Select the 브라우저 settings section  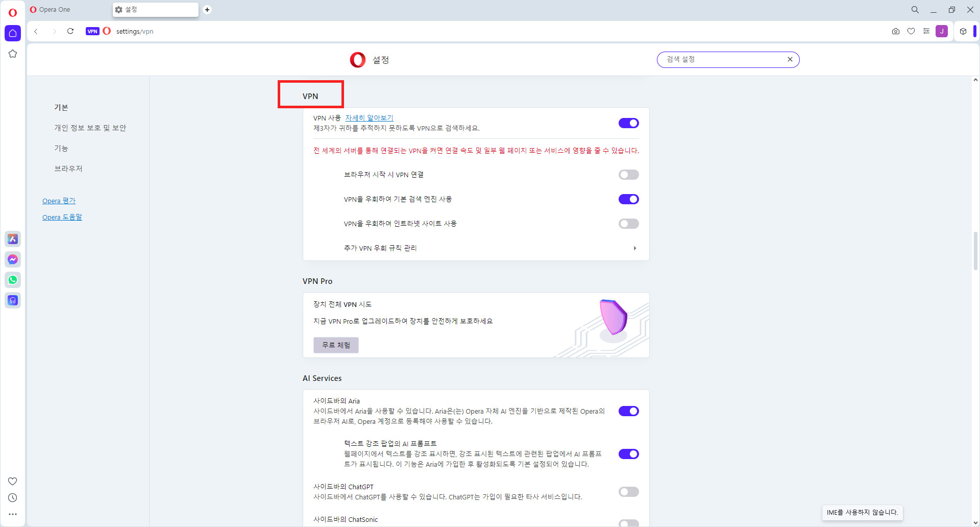pyautogui.click(x=68, y=168)
